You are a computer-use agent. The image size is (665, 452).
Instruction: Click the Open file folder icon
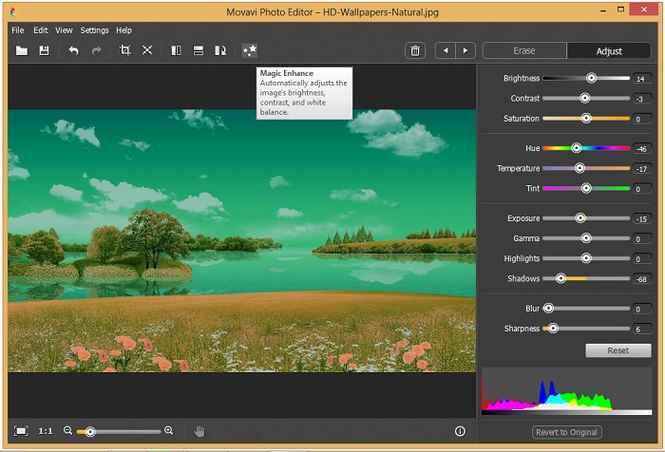pyautogui.click(x=21, y=50)
